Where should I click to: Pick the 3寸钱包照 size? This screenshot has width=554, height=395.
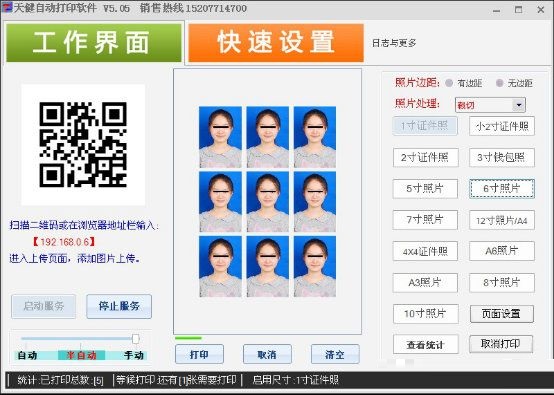(502, 157)
